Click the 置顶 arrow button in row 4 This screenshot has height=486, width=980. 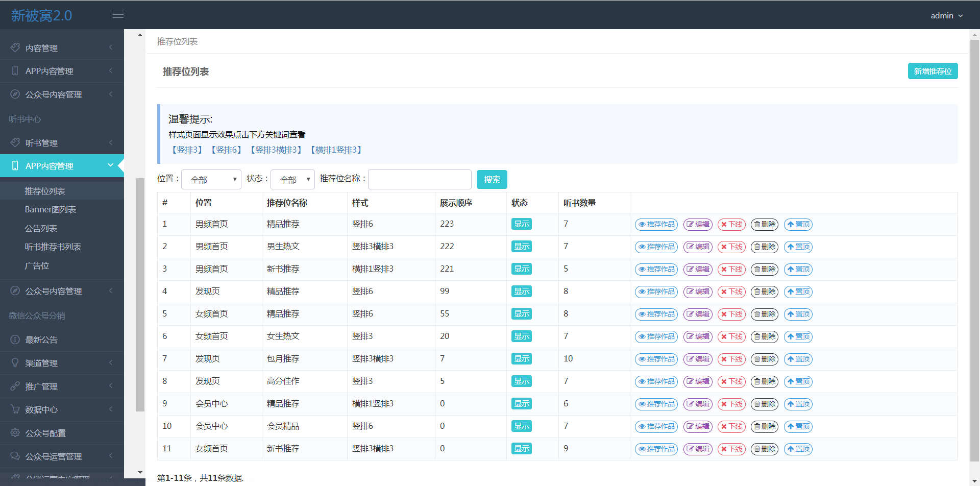[x=798, y=292]
